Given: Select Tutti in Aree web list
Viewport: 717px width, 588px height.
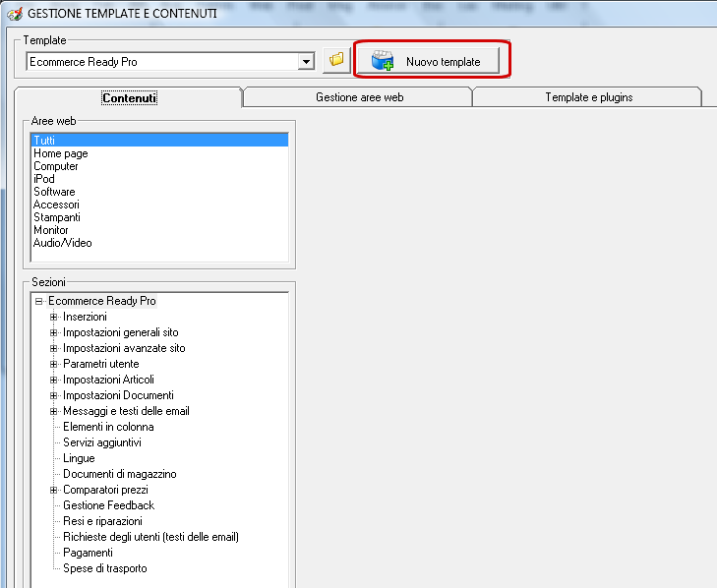Looking at the screenshot, I should point(159,141).
